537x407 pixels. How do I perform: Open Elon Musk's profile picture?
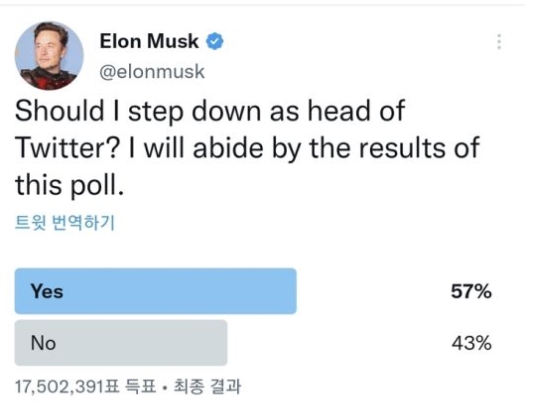[49, 56]
